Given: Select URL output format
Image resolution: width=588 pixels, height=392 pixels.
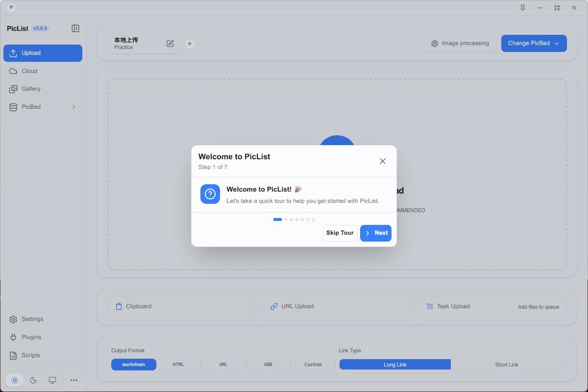Looking at the screenshot, I should 223,365.
